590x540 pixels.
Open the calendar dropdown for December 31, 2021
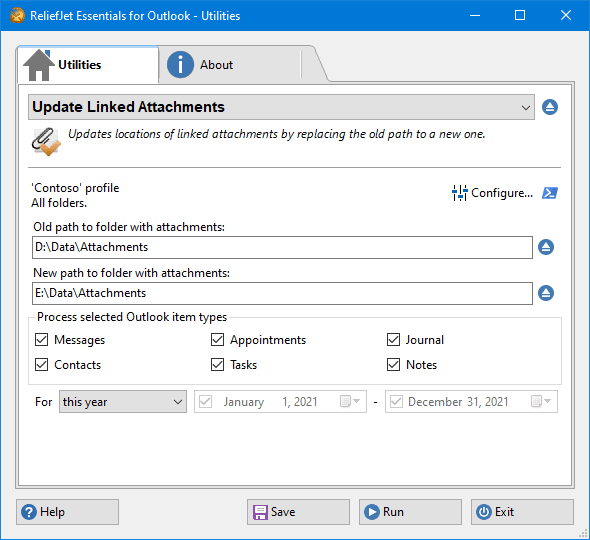(x=541, y=402)
